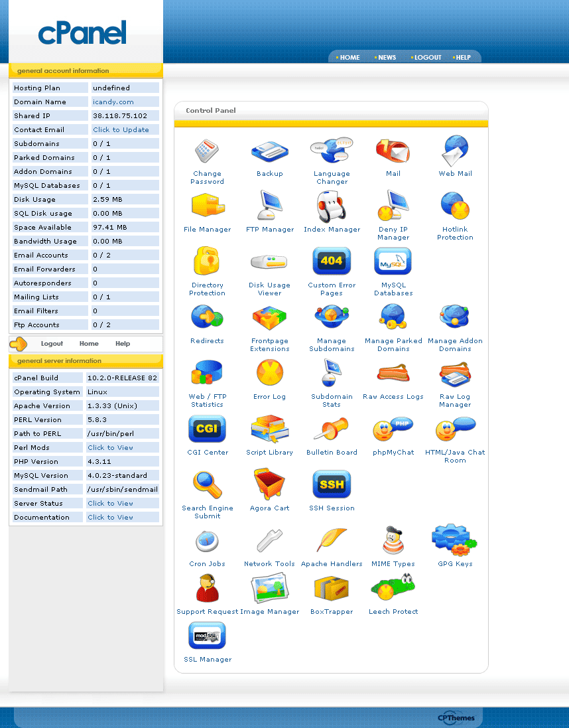Click the Leech Protect icon
The width and height of the screenshot is (569, 728).
click(x=393, y=589)
